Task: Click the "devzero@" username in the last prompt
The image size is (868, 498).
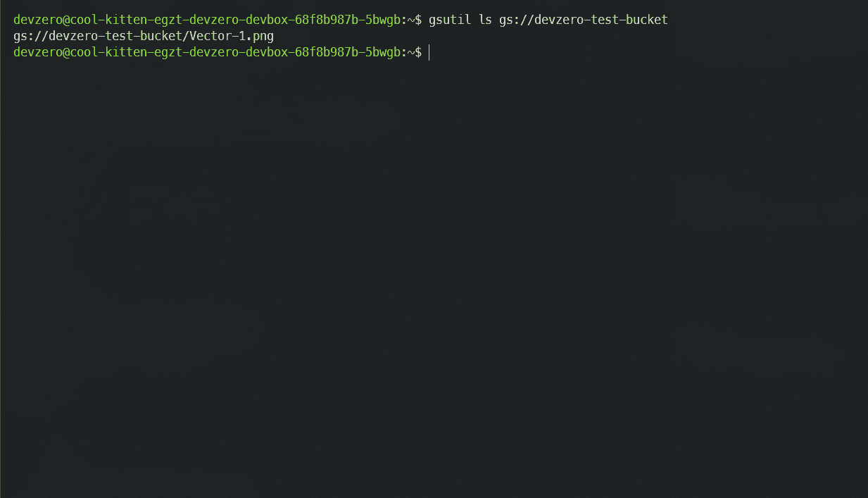Action: 42,52
